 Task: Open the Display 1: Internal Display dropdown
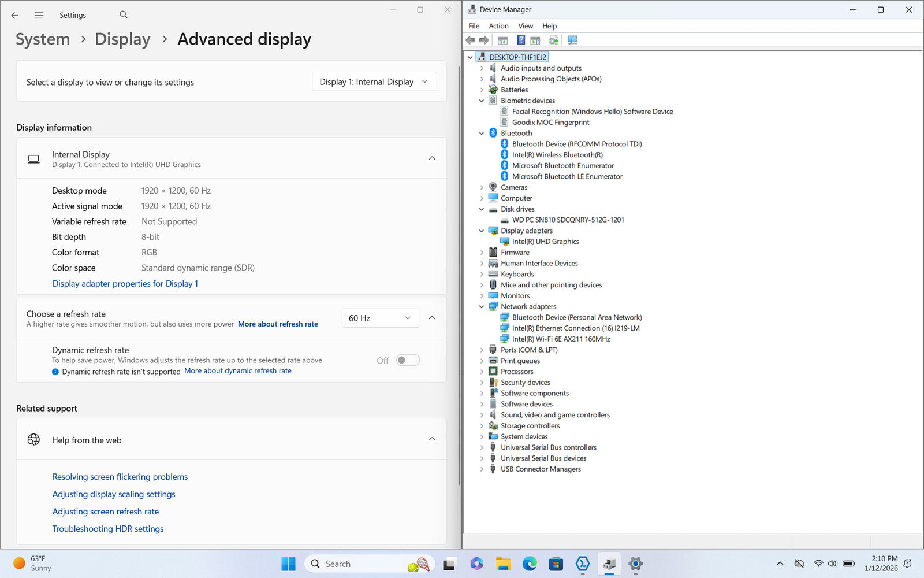coord(374,82)
